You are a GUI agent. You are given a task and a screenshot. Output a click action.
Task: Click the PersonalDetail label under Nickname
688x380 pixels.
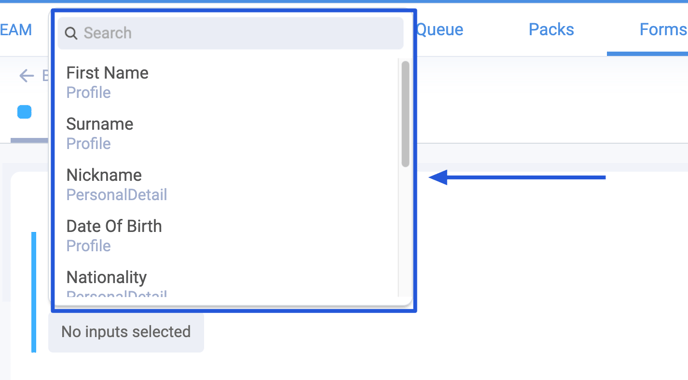click(x=116, y=195)
